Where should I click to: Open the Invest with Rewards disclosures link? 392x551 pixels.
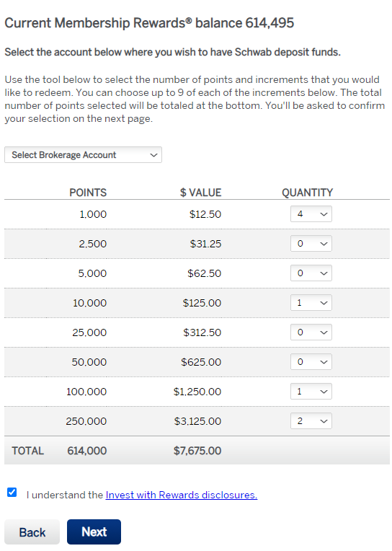[182, 495]
